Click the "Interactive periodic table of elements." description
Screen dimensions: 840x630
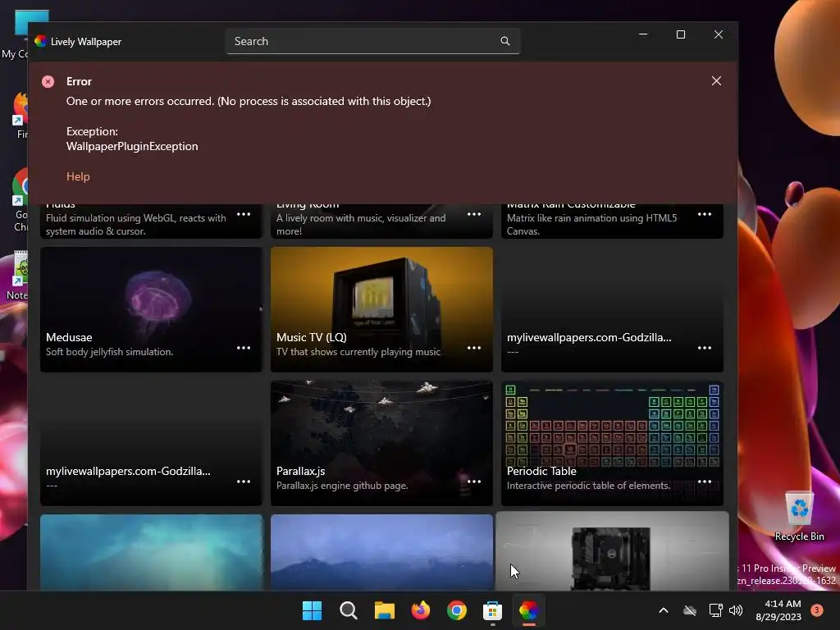(588, 486)
